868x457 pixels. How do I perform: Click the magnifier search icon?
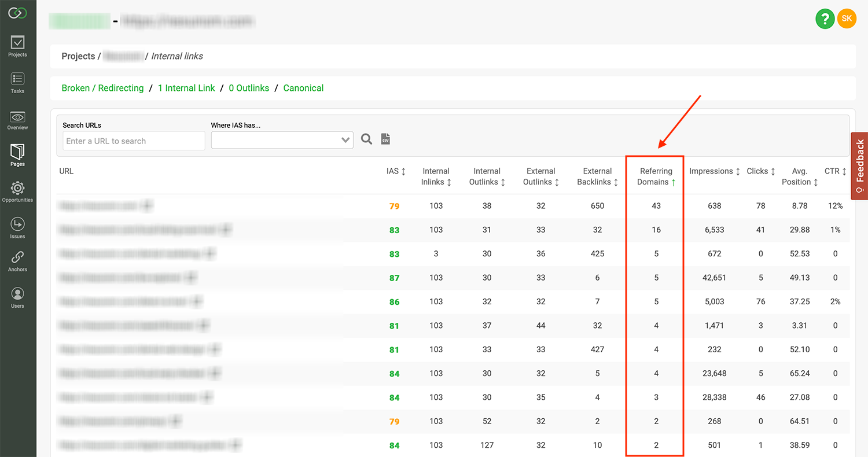coord(366,139)
